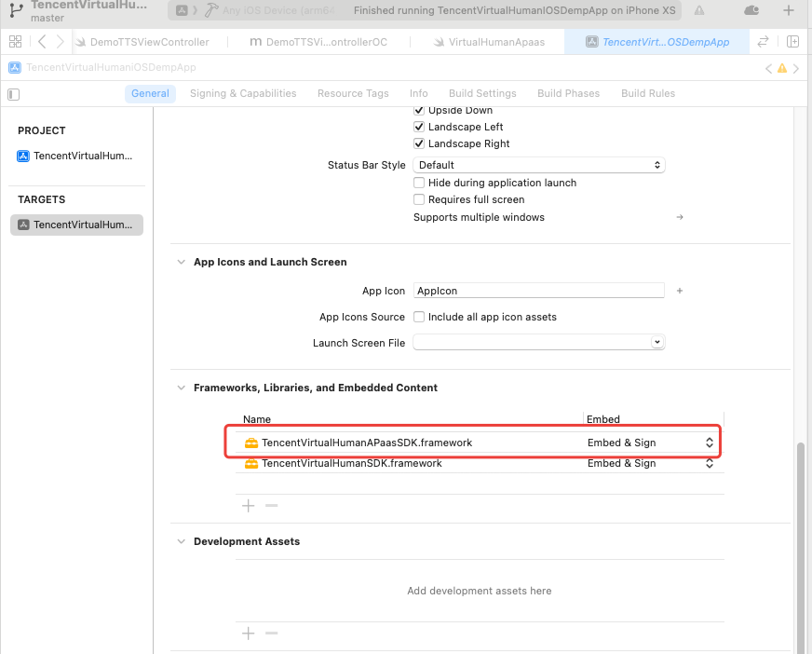This screenshot has width=812, height=654.
Task: Click the warning triangle in the activity bar
Action: (x=699, y=10)
